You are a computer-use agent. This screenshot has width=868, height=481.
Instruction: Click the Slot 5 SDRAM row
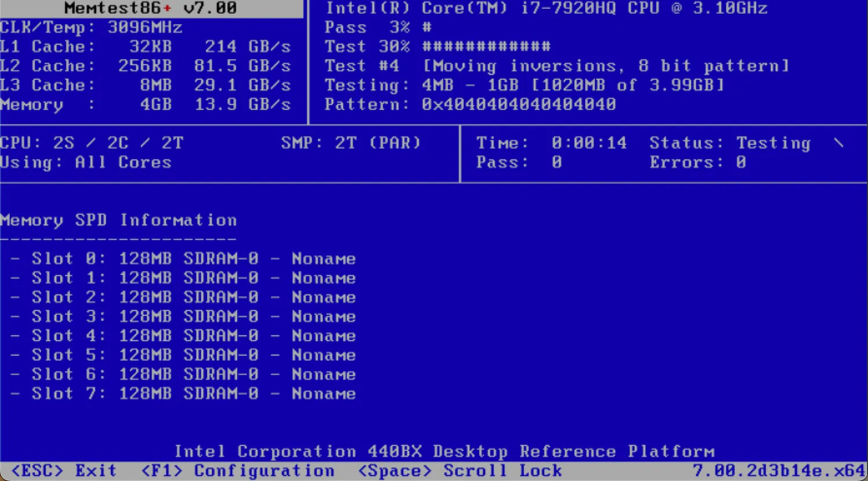coord(183,355)
